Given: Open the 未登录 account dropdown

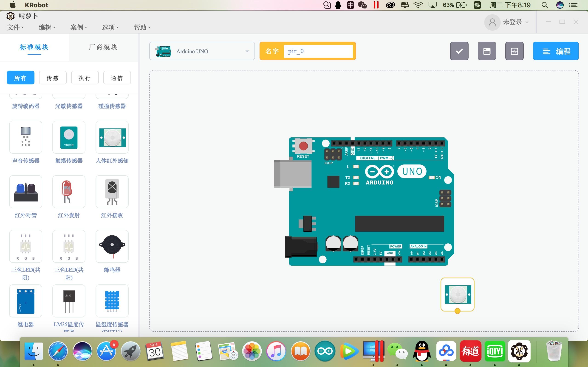Looking at the screenshot, I should coord(512,22).
